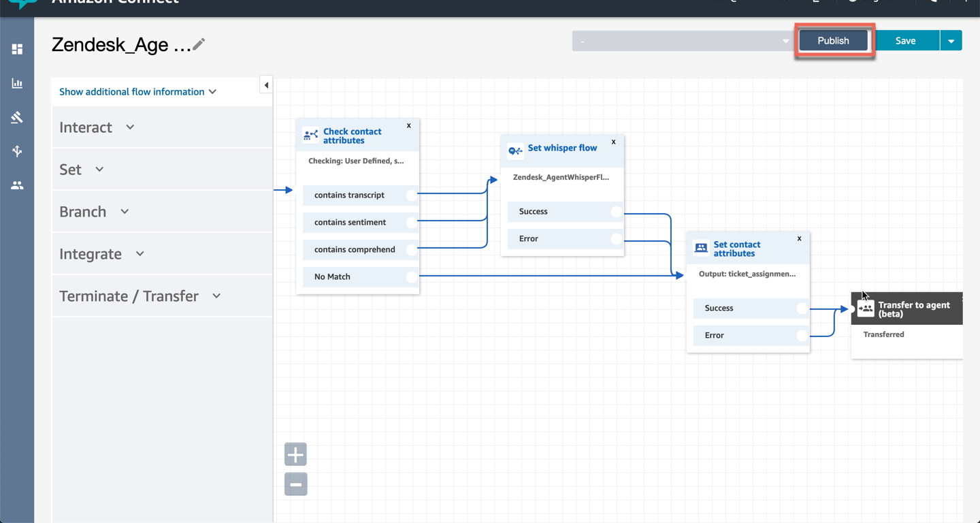The image size is (980, 523).
Task: Zoom in with the plus button
Action: pyautogui.click(x=295, y=454)
